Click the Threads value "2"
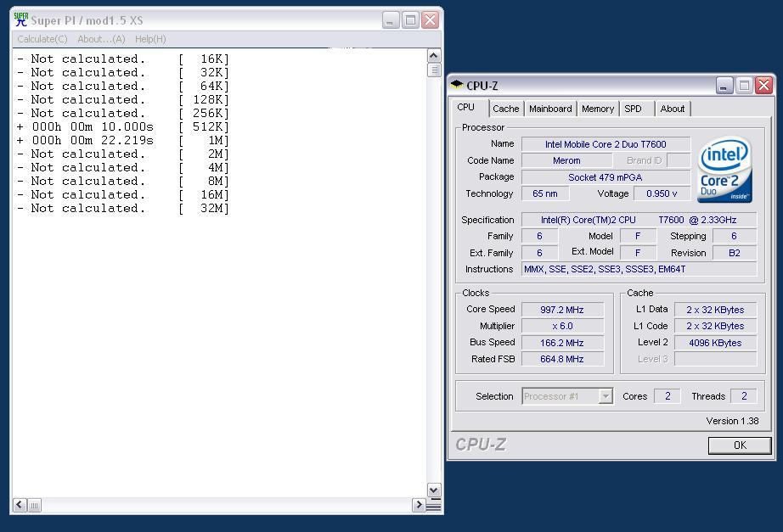 (x=744, y=395)
